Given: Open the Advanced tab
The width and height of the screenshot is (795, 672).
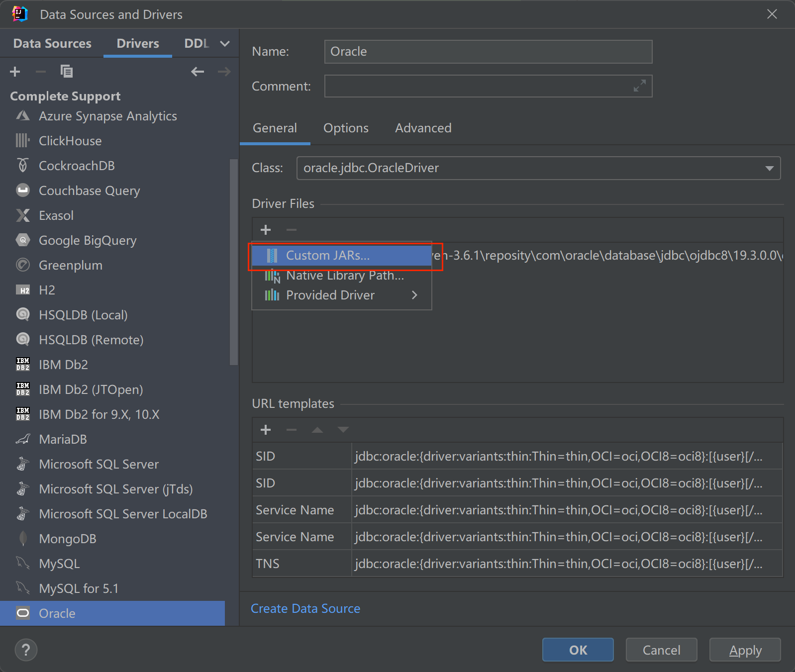Looking at the screenshot, I should (x=423, y=128).
